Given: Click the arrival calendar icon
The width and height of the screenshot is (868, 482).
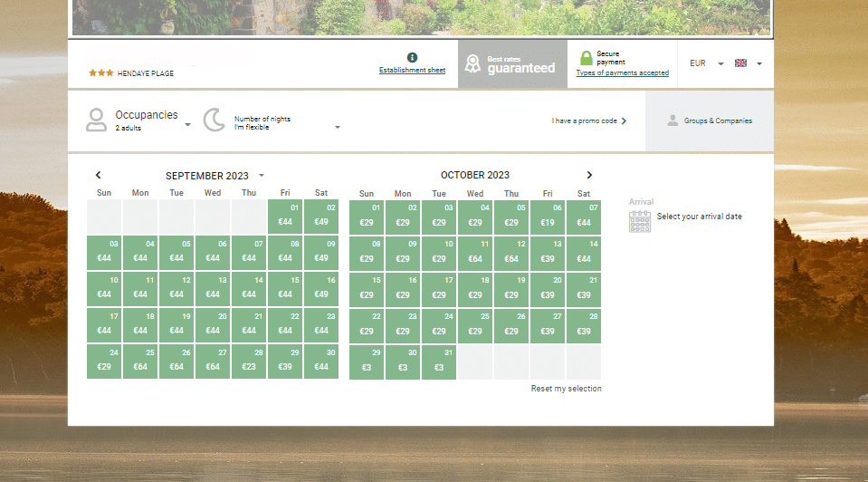Looking at the screenshot, I should (640, 221).
